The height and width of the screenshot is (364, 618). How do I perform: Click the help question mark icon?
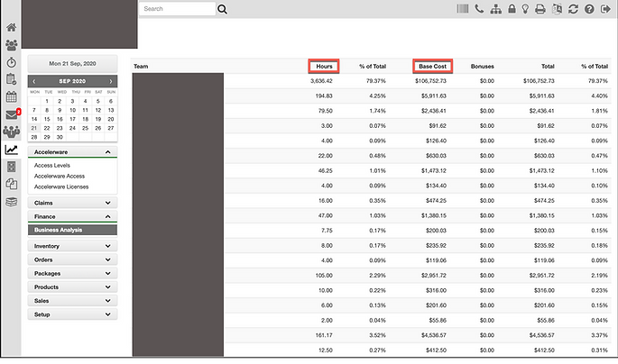coord(588,9)
